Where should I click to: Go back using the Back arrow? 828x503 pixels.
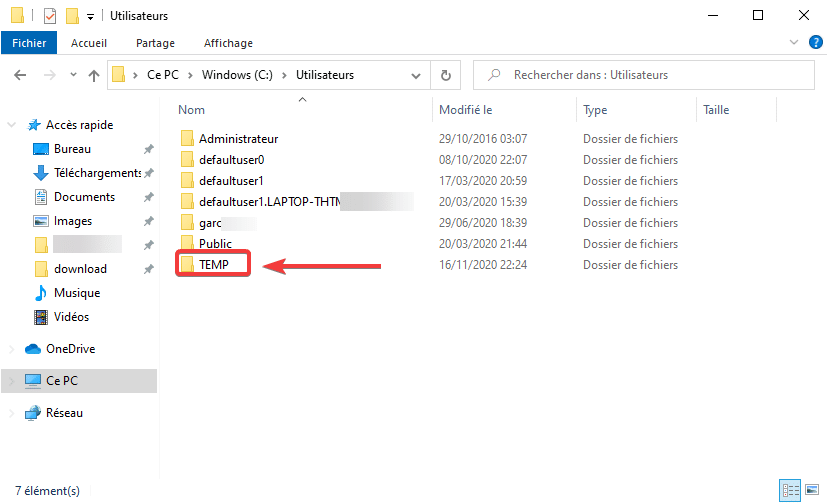[x=20, y=75]
